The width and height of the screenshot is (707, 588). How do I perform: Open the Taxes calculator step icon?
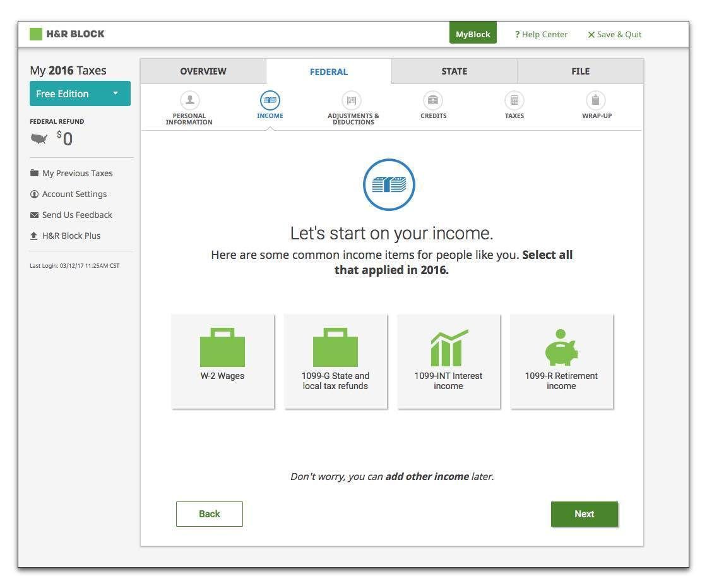pos(514,100)
